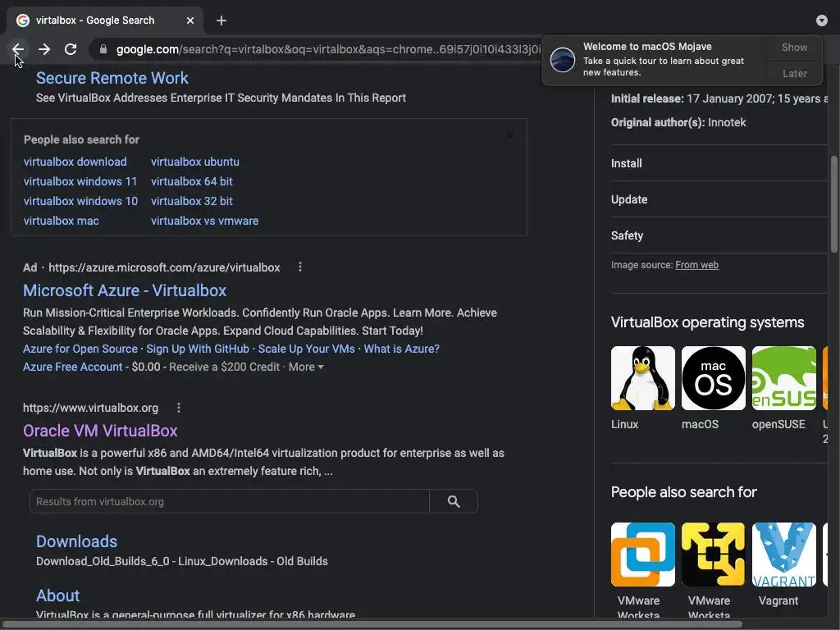Viewport: 840px width, 630px height.
Task: Dismiss Mojave notification with Later
Action: pos(794,73)
